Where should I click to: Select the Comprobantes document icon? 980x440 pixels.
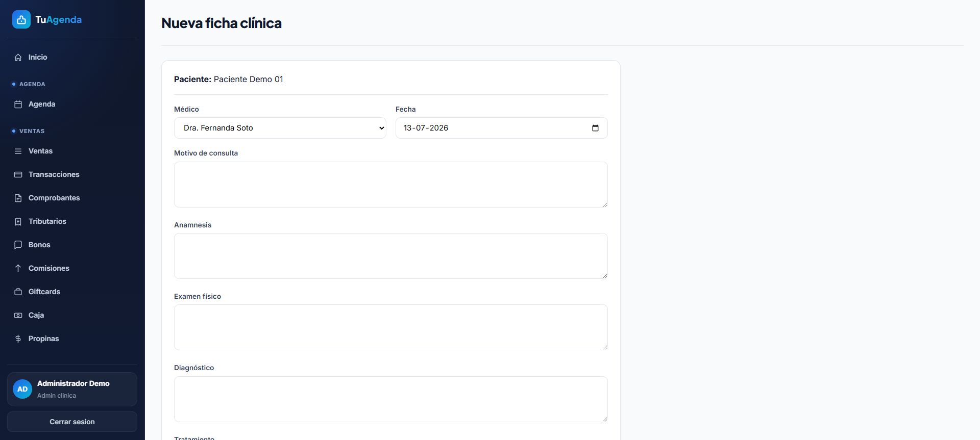18,198
